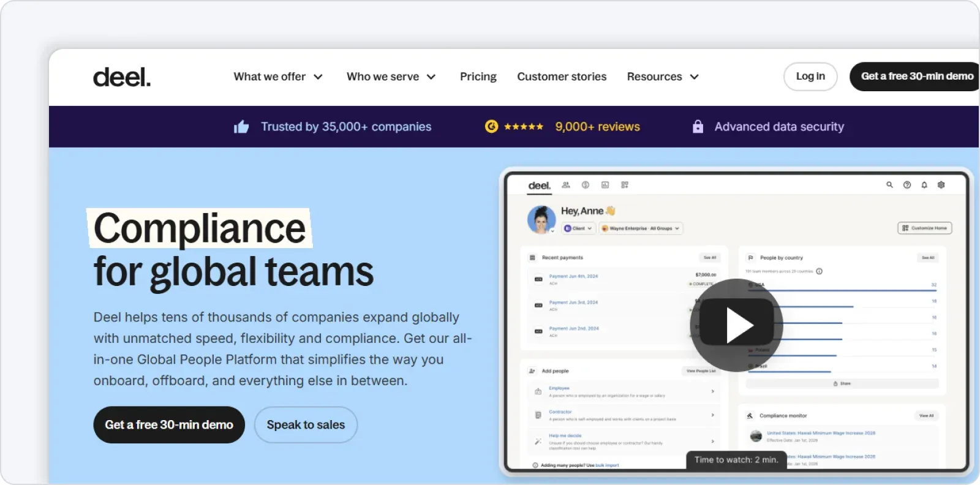Open Customer stories from the navigation

pyautogui.click(x=562, y=77)
